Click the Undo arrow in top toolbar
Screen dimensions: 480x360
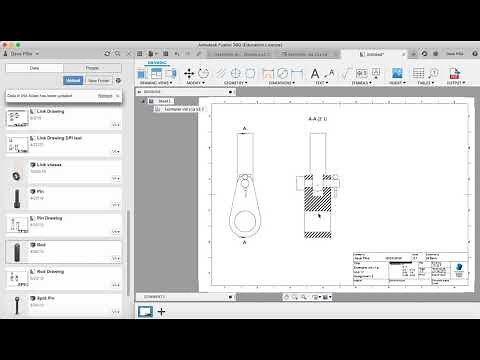coord(177,54)
